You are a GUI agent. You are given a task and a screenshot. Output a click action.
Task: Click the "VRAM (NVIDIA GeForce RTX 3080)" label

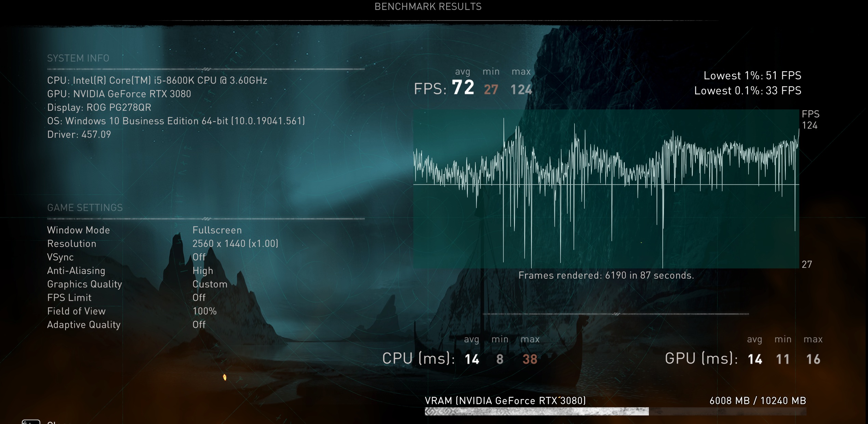pyautogui.click(x=505, y=400)
